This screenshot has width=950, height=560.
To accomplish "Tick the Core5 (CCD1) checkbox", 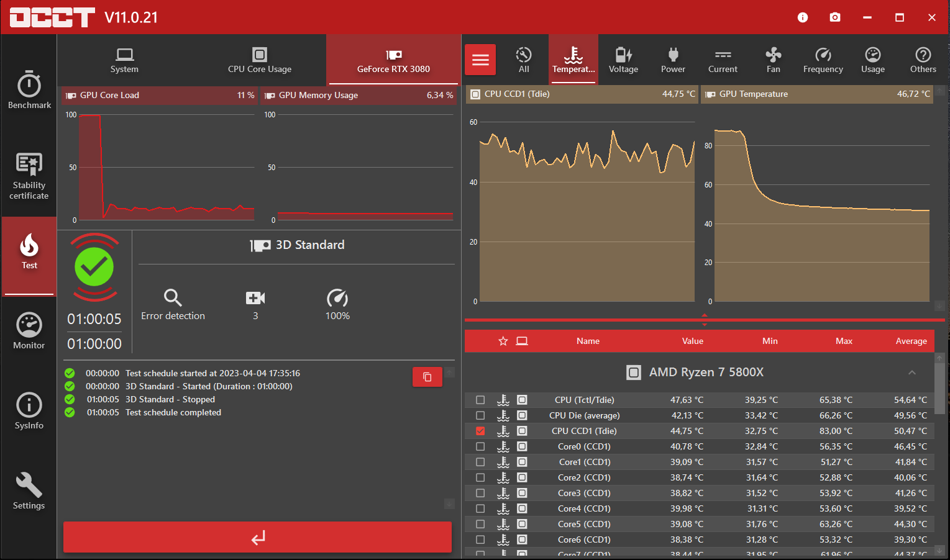I will 480,524.
